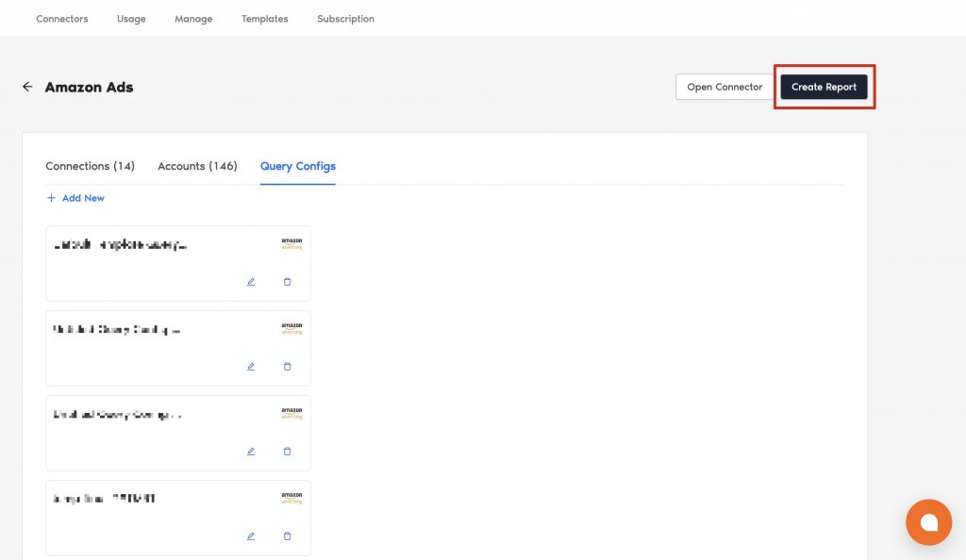Screen dimensions: 966x560
Task: Edit the third query config card
Action: click(251, 452)
